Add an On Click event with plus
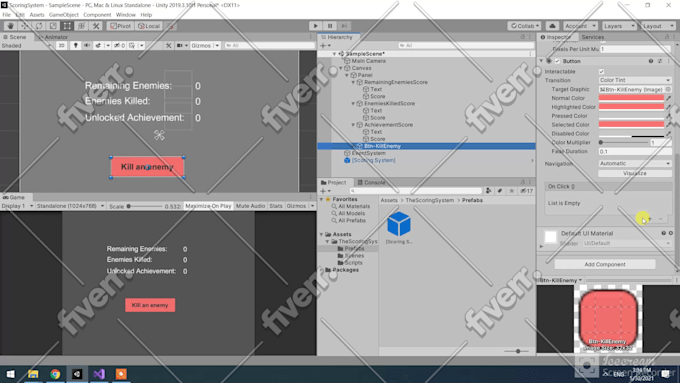Image resolution: width=680 pixels, height=383 pixels. coord(650,219)
